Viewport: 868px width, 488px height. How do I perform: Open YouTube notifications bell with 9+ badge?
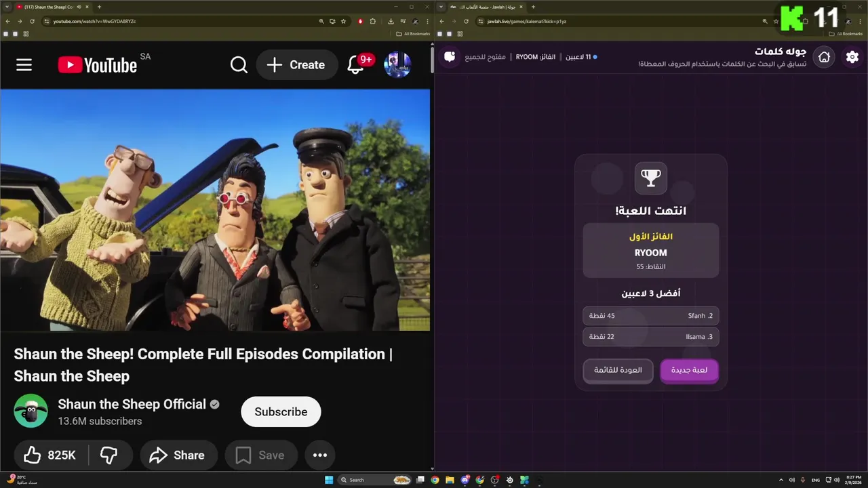(x=355, y=64)
